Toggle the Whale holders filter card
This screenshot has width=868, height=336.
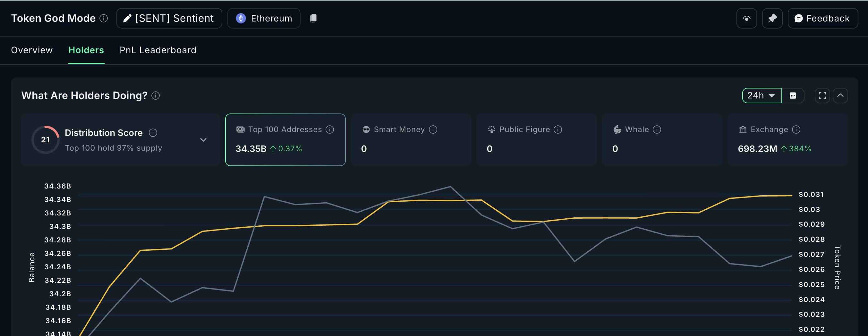coord(662,140)
